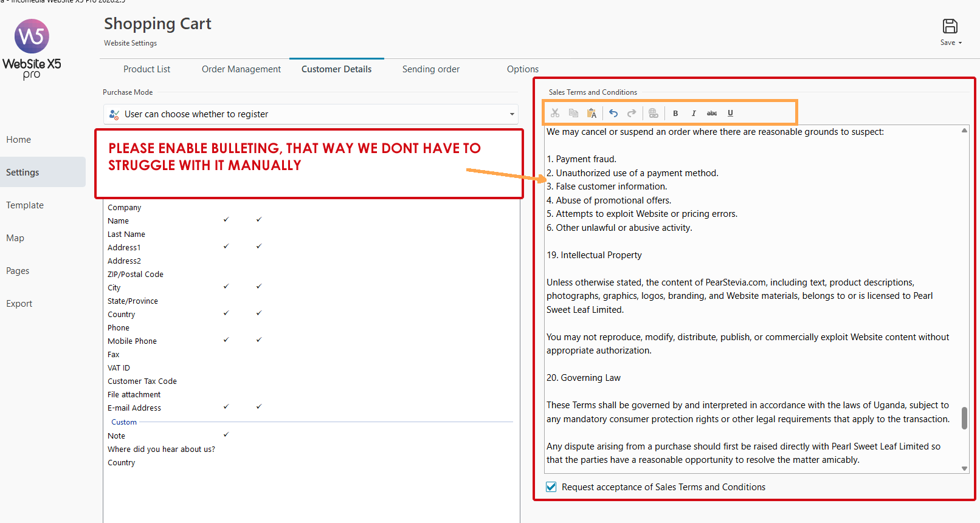Screen dimensions: 980x523
Task: Click into the Sales Terms text area
Action: pos(753,299)
